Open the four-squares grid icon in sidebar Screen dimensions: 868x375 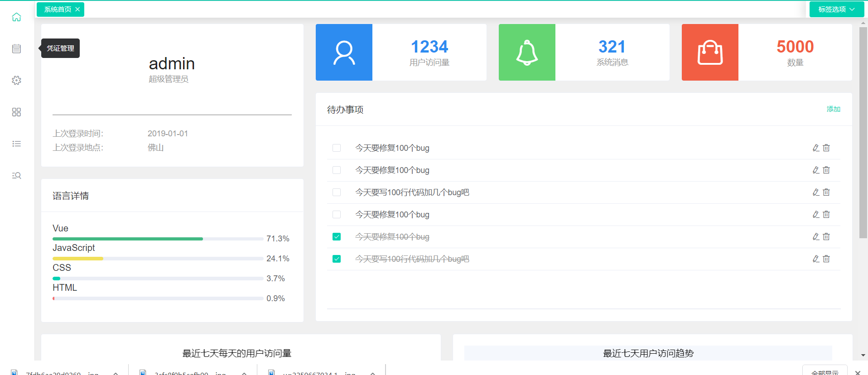tap(16, 112)
